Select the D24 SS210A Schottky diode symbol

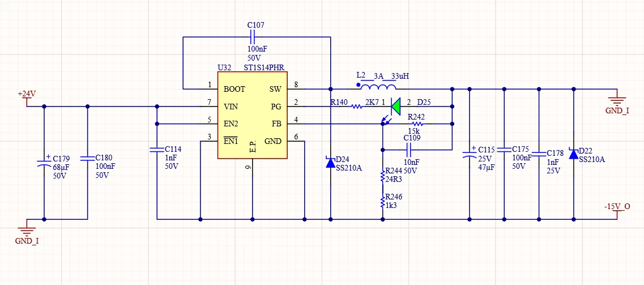pos(331,162)
